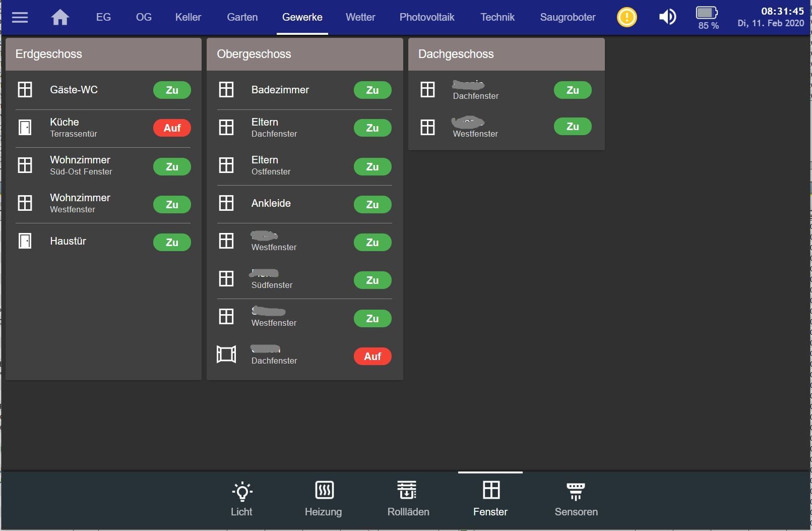Open the Keller tab
Image resolution: width=812 pixels, height=531 pixels.
pyautogui.click(x=188, y=17)
